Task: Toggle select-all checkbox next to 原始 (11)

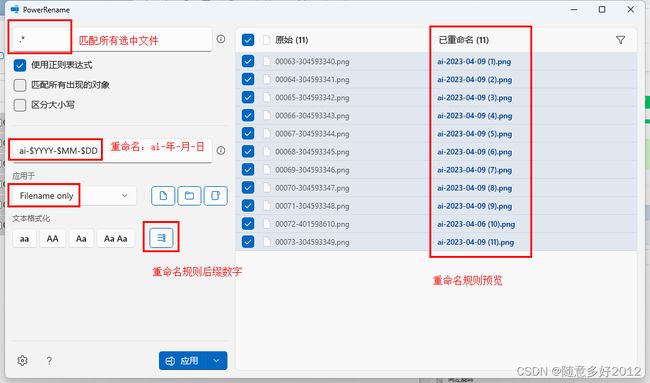Action: tap(248, 40)
